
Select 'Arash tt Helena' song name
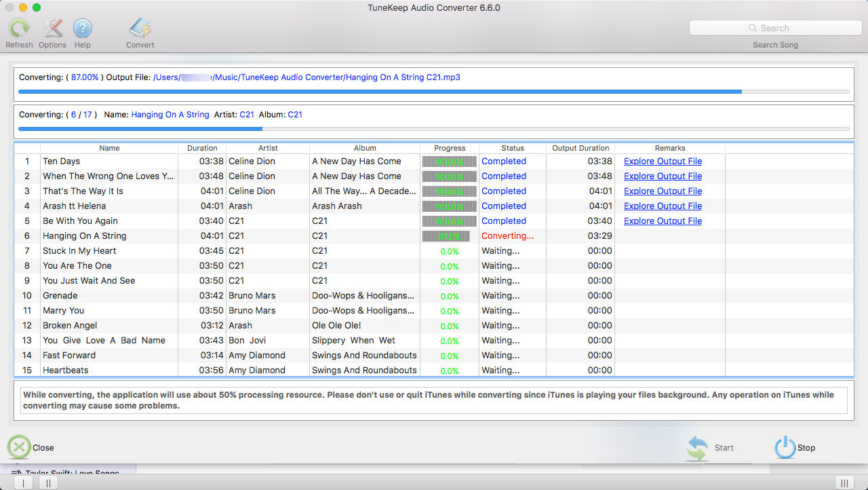pos(73,206)
